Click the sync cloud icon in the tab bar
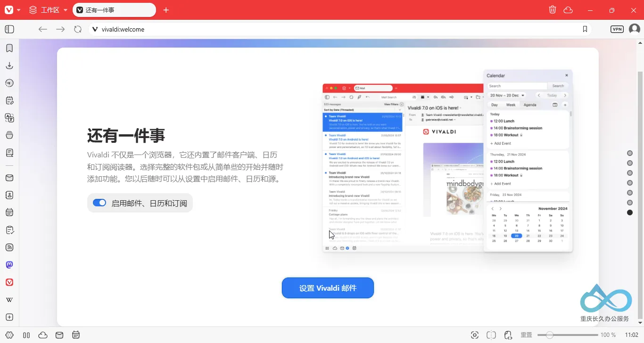This screenshot has width=644, height=343. 568,10
